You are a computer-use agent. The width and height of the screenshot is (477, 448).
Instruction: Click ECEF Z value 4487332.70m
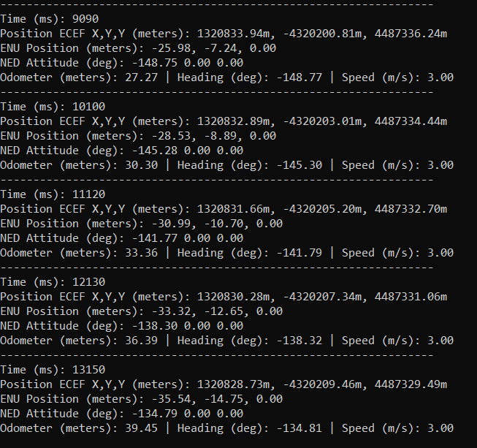point(411,209)
